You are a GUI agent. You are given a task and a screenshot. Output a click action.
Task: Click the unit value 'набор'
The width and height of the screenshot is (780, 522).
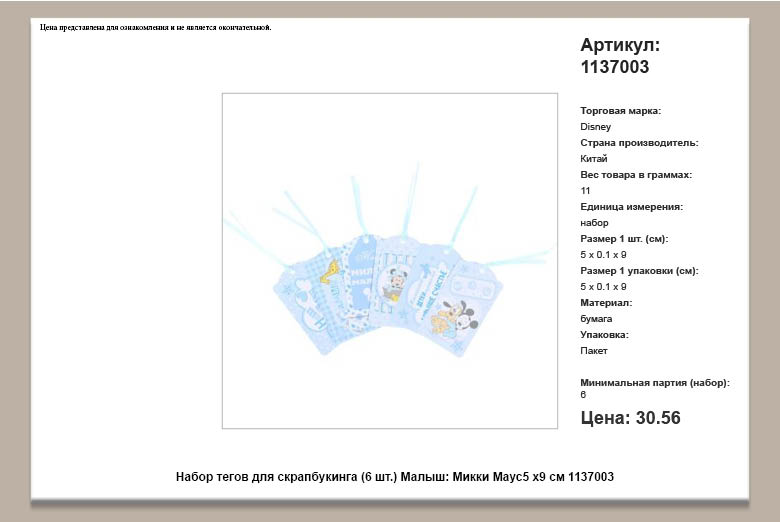pyautogui.click(x=594, y=223)
